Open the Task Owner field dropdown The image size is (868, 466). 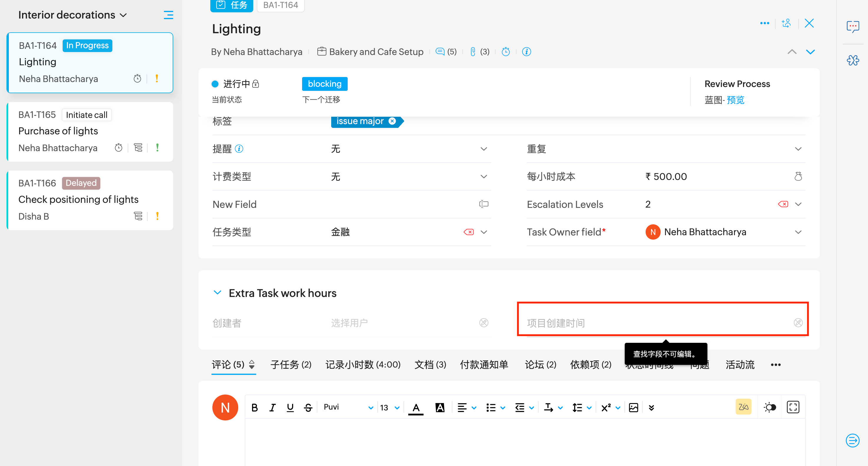798,232
